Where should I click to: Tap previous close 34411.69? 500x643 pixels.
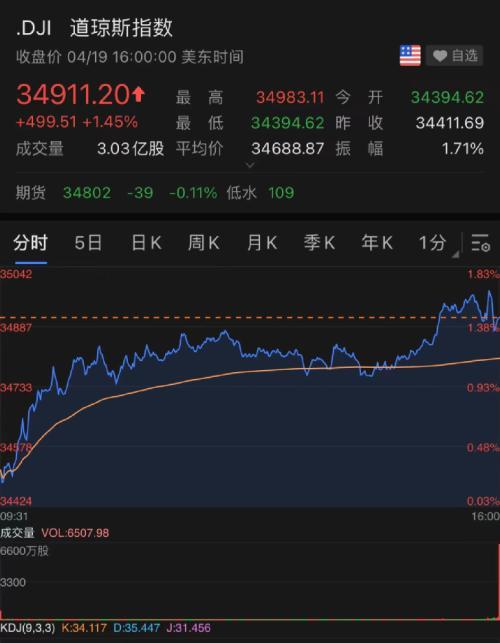(450, 123)
